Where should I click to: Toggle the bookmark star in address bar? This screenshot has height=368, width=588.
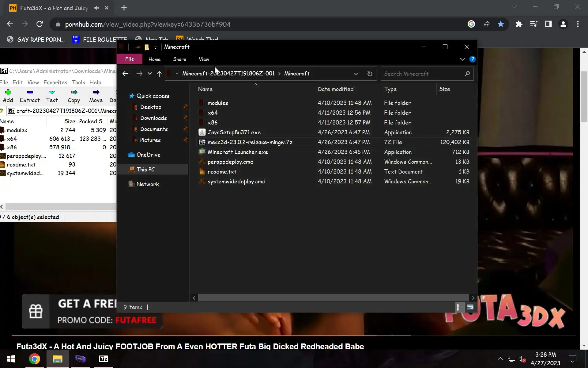(x=501, y=24)
